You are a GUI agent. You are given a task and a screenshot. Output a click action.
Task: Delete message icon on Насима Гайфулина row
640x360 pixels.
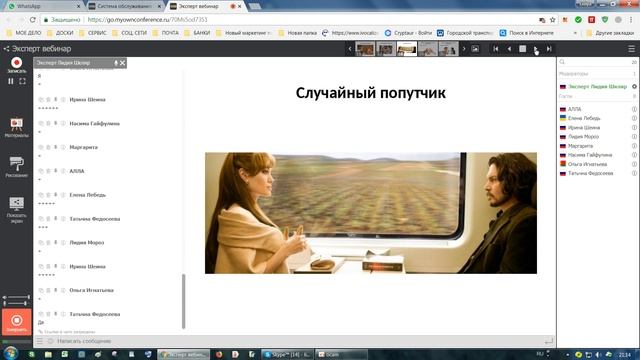pos(48,123)
